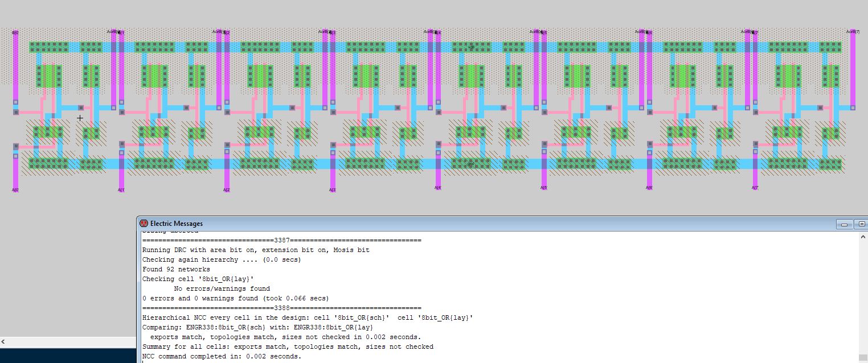
Task: Maximize the Electric Messages window
Action: [861, 224]
